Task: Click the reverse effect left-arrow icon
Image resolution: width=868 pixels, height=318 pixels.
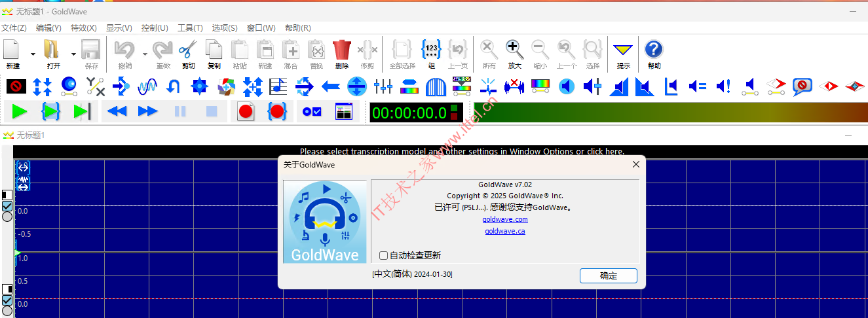Action: (x=331, y=86)
